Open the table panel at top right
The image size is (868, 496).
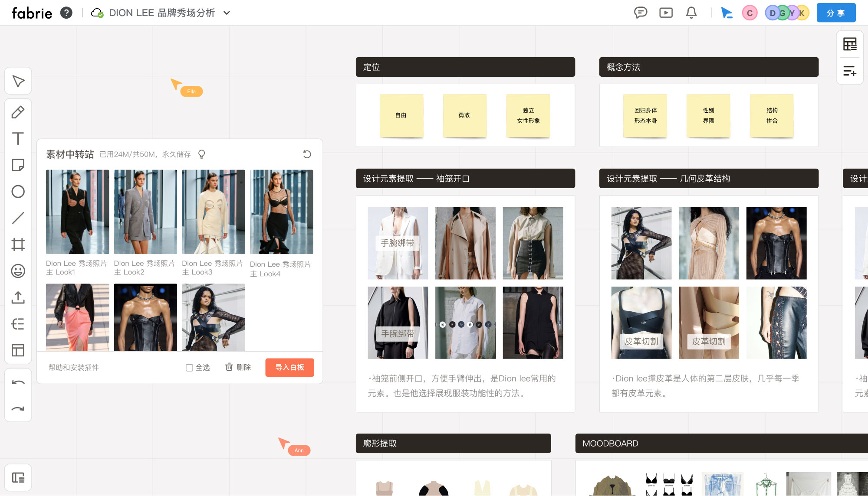pos(849,44)
